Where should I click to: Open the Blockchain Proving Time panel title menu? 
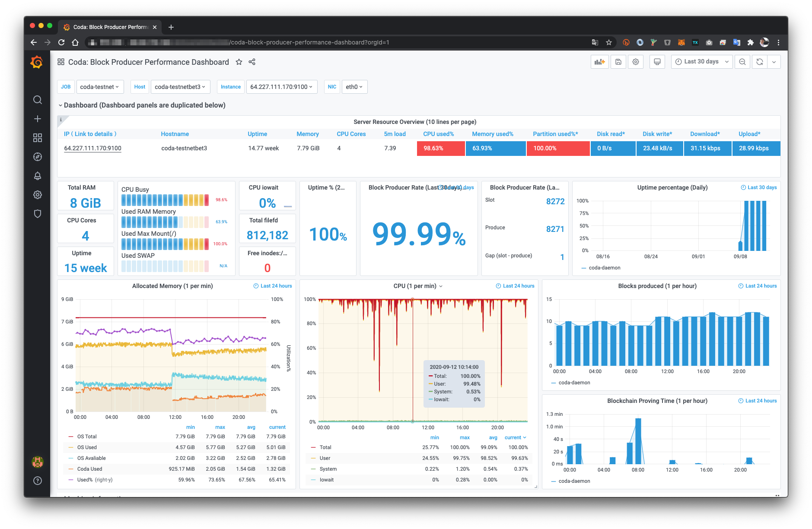point(657,401)
